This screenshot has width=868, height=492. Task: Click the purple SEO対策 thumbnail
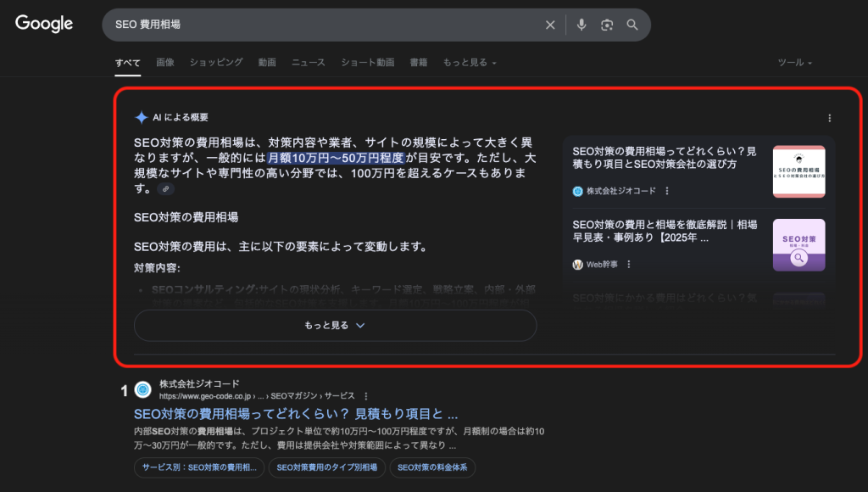pos(798,245)
